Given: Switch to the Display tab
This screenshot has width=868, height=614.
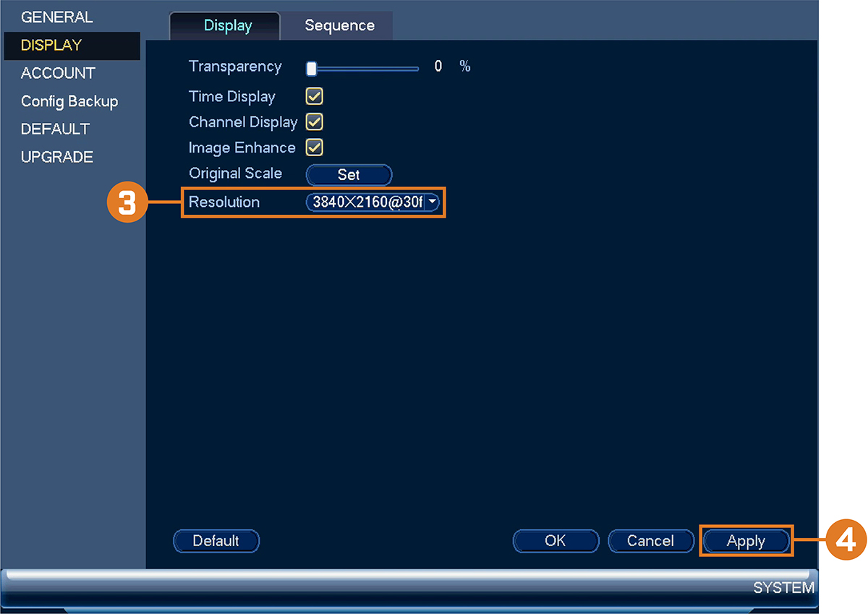Looking at the screenshot, I should point(225,26).
